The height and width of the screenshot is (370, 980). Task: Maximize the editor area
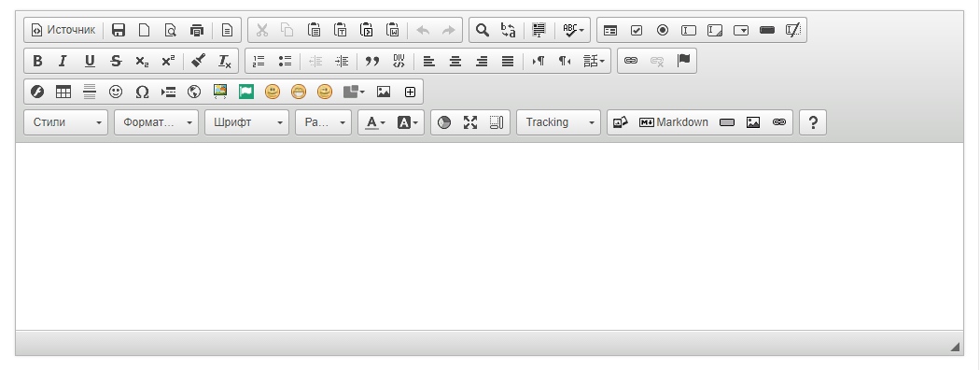coord(470,122)
